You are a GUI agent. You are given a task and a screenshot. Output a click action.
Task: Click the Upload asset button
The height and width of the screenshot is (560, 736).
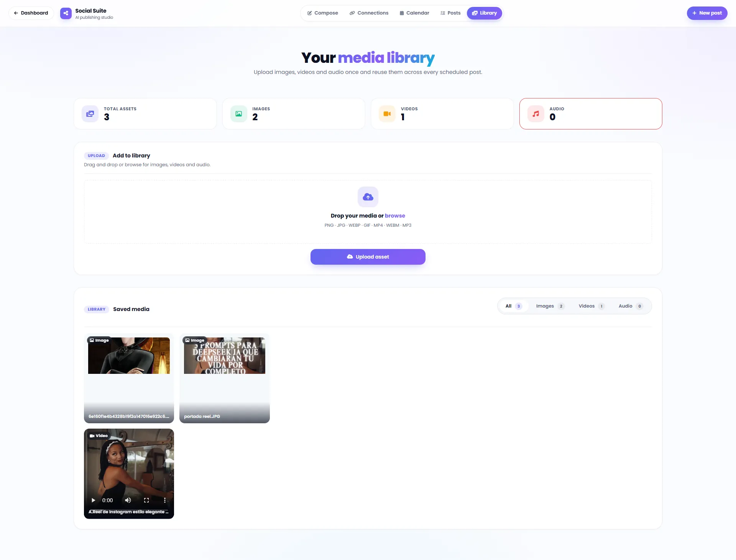coord(368,257)
